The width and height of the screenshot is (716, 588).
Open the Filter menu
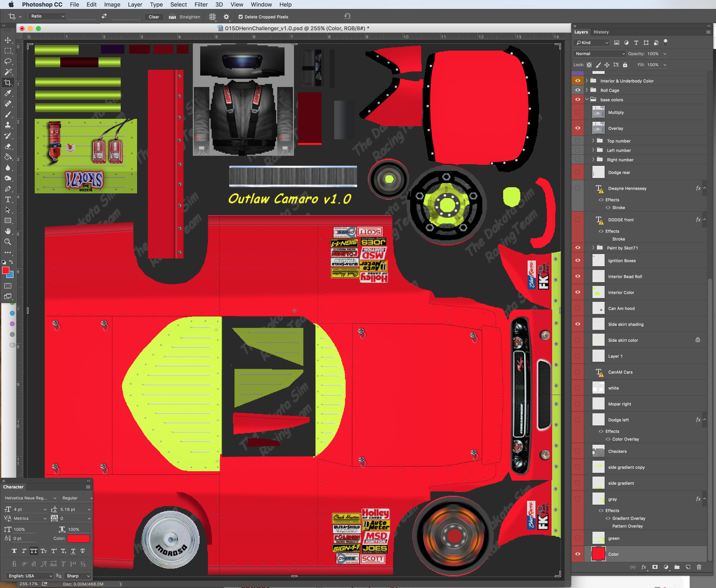[201, 4]
